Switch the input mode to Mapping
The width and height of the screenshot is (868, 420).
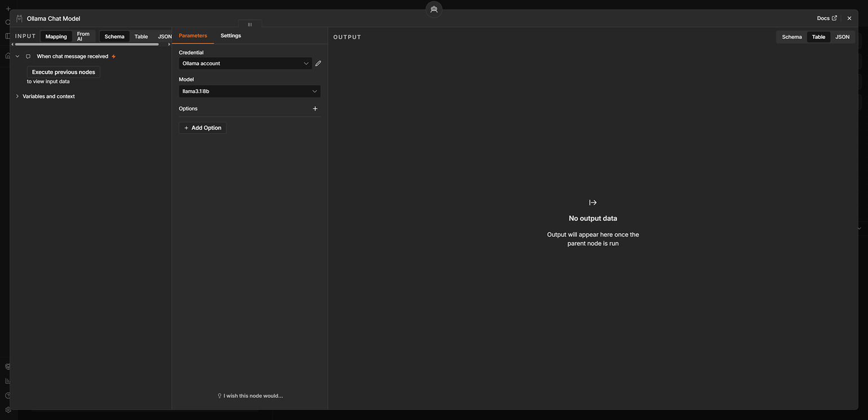[x=56, y=37]
